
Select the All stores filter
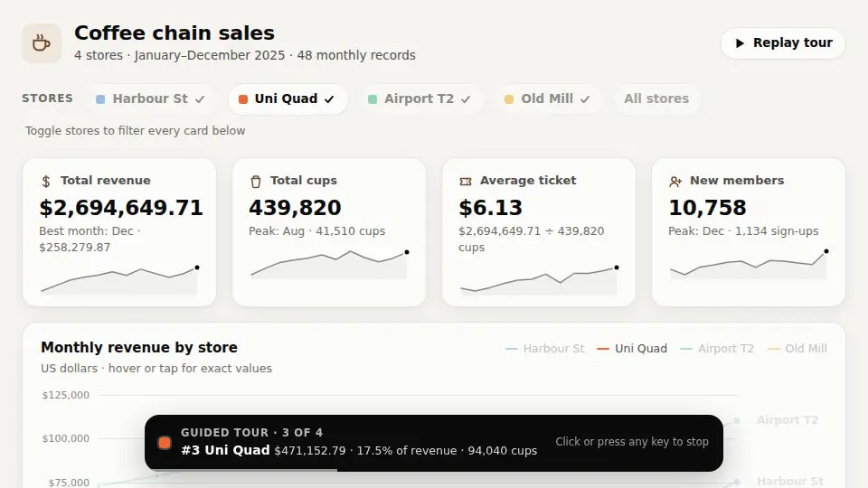click(x=656, y=99)
